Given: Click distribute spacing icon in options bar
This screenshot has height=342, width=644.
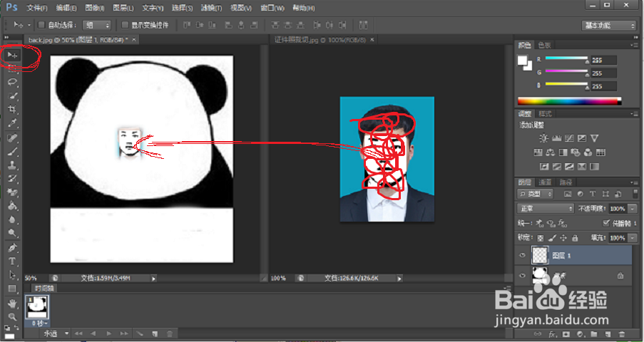Looking at the screenshot, I should tap(363, 25).
